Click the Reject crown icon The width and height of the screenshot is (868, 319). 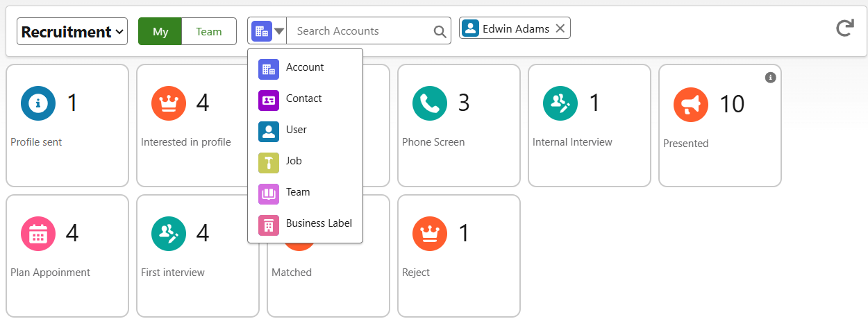pos(430,234)
